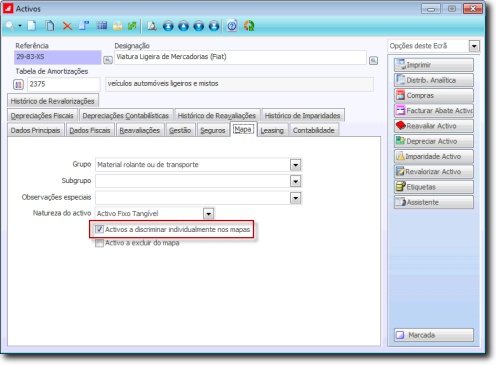496x366 pixels.
Task: Click lookup icon next to Designação field
Action: point(373,60)
